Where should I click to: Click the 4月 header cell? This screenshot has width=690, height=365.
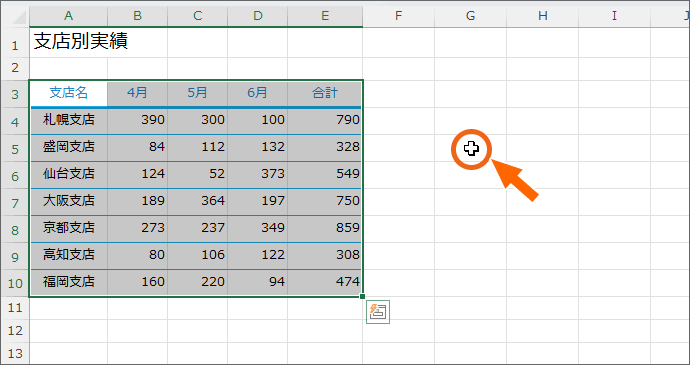click(137, 93)
